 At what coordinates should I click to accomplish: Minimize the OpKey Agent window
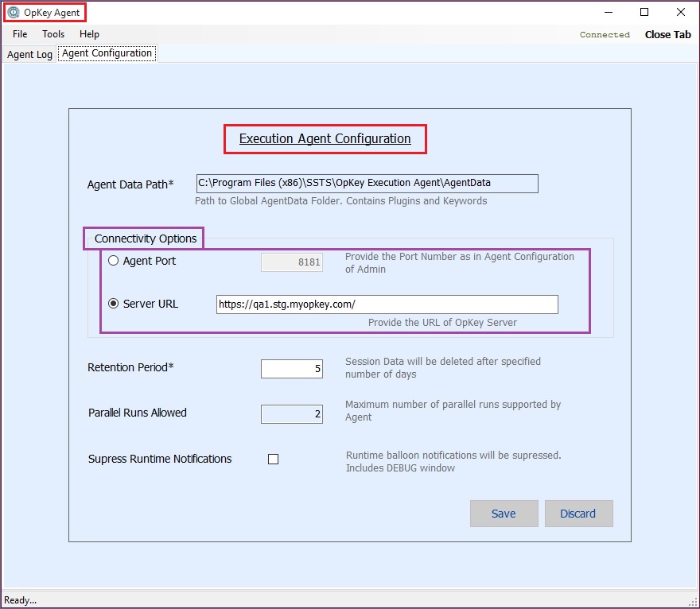(x=608, y=12)
